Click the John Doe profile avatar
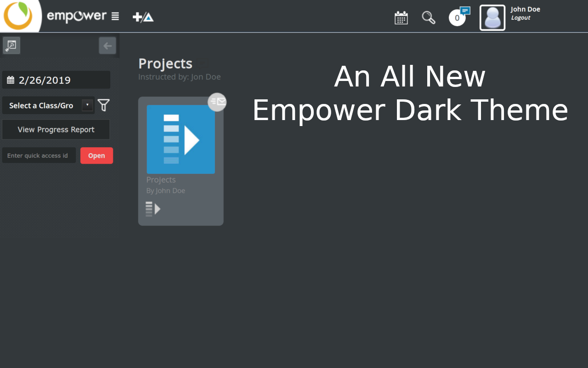Screen dimensions: 588x368 pyautogui.click(x=492, y=17)
